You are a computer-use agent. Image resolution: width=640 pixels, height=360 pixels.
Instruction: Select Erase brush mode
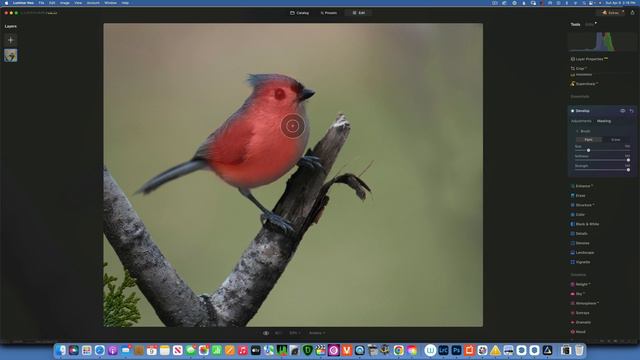616,140
